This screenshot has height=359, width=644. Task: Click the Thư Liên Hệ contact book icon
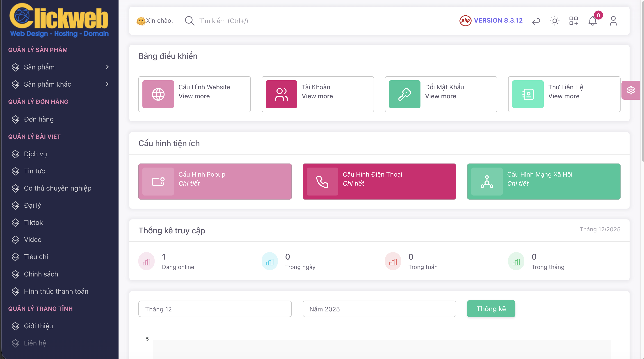tap(528, 94)
